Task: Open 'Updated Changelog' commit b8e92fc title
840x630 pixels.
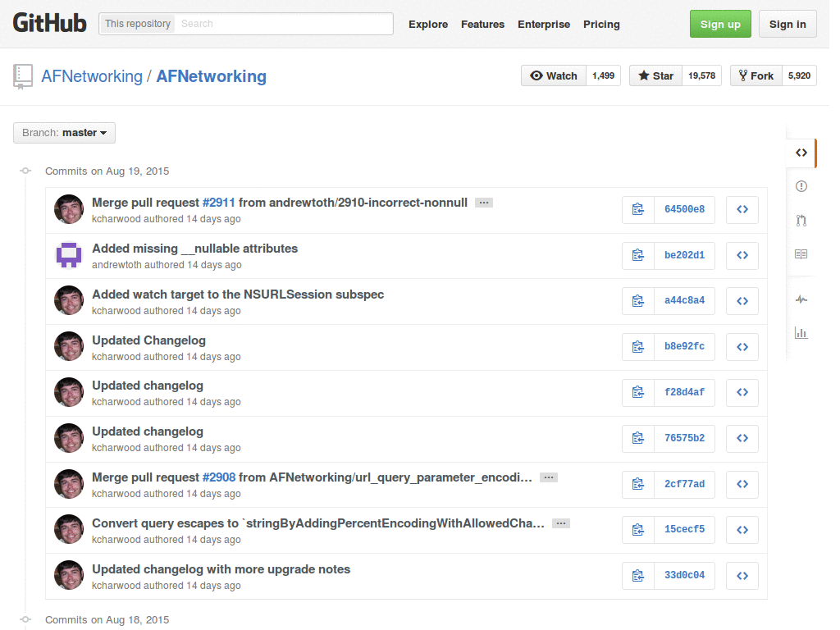Action: pyautogui.click(x=149, y=340)
